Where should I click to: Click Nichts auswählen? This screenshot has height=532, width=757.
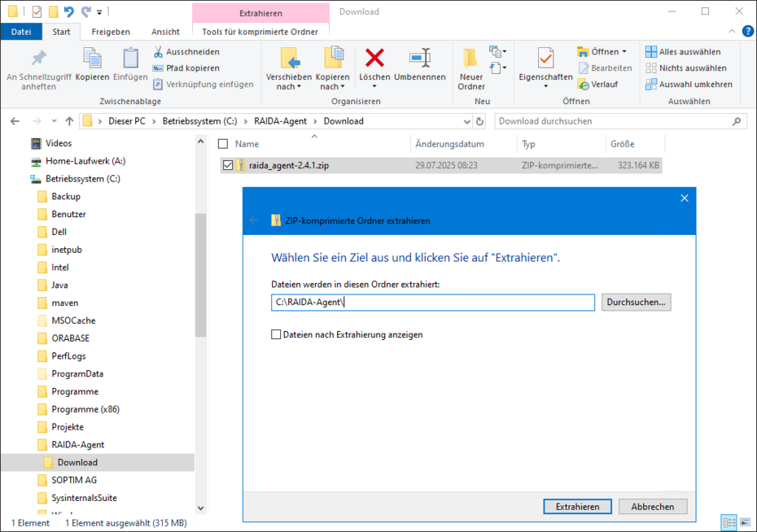686,68
